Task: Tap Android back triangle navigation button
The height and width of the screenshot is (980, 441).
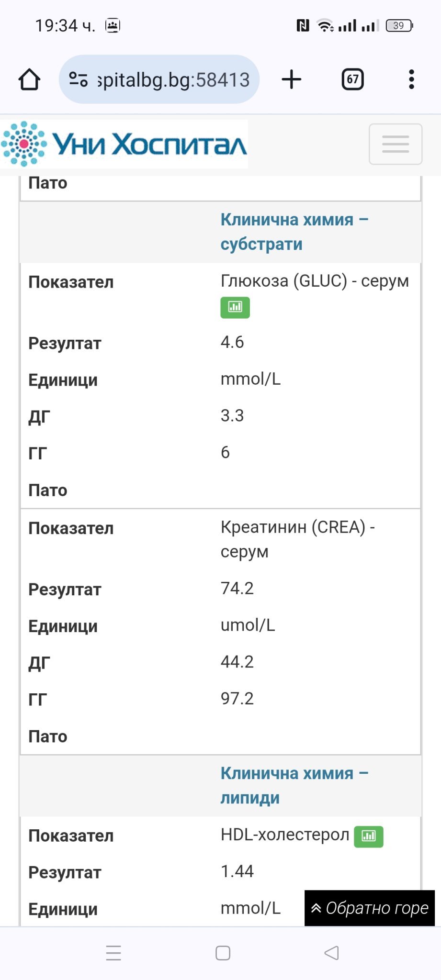Action: (x=331, y=953)
